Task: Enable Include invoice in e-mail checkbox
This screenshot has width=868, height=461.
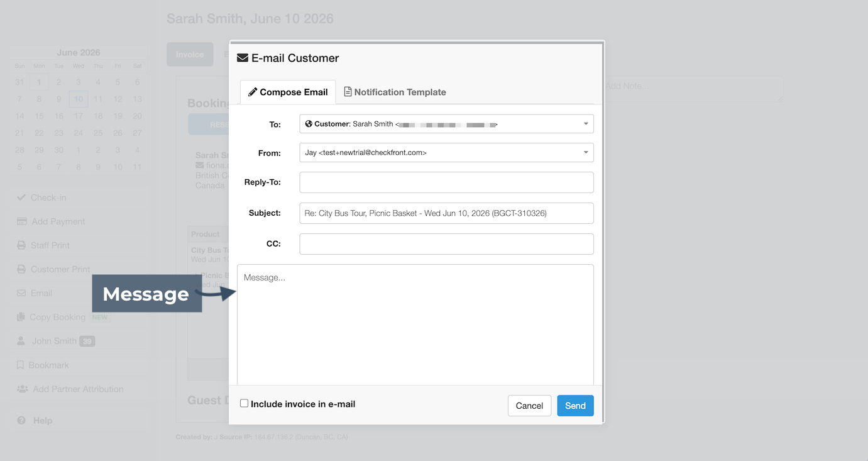Action: pos(244,404)
